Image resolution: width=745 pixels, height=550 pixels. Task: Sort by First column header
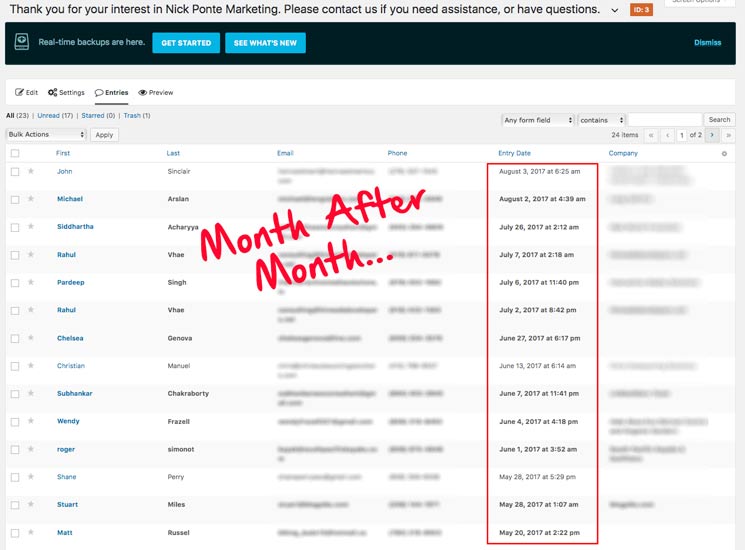click(63, 153)
